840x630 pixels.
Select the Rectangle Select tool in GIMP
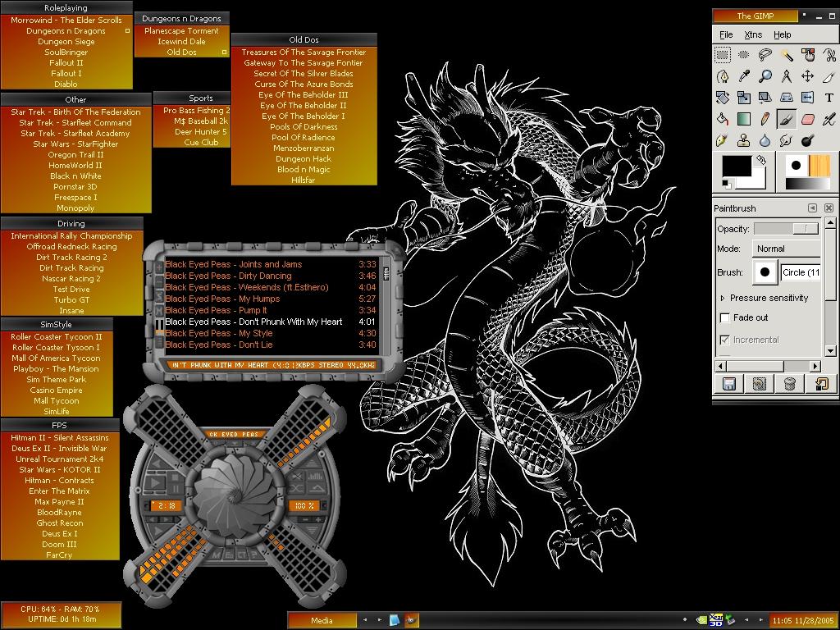click(x=723, y=55)
